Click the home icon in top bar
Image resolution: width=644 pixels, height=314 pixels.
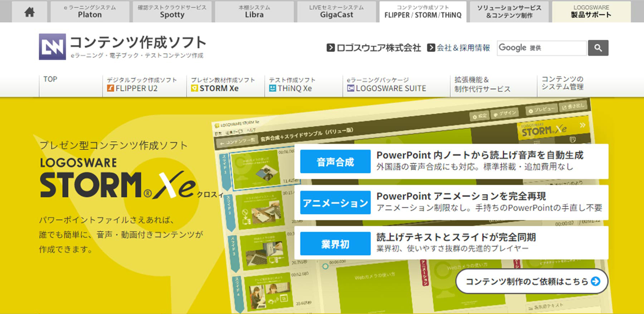click(29, 12)
